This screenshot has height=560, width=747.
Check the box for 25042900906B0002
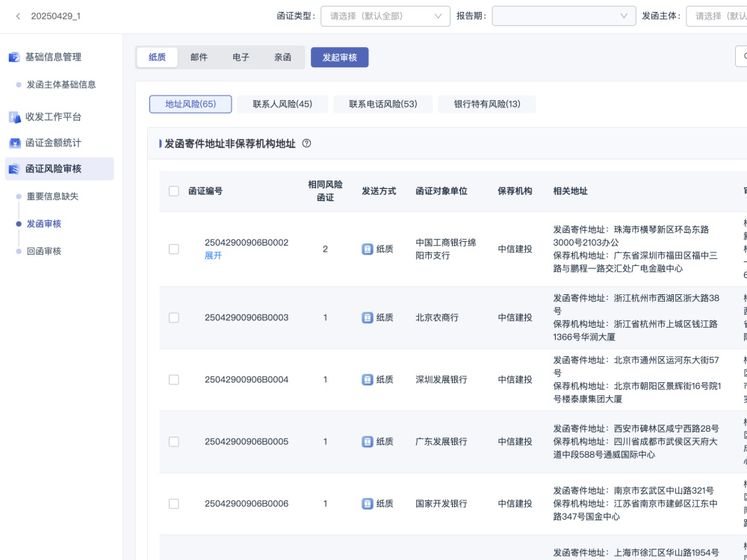[174, 249]
